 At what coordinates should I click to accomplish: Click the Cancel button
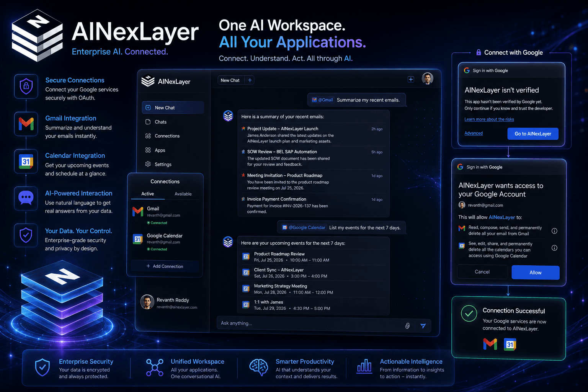click(482, 272)
